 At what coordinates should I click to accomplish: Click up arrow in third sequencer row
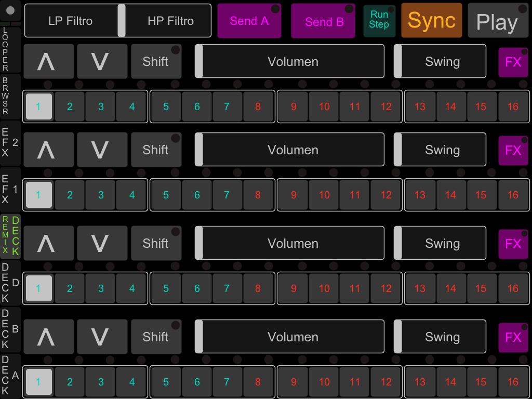[x=49, y=243]
